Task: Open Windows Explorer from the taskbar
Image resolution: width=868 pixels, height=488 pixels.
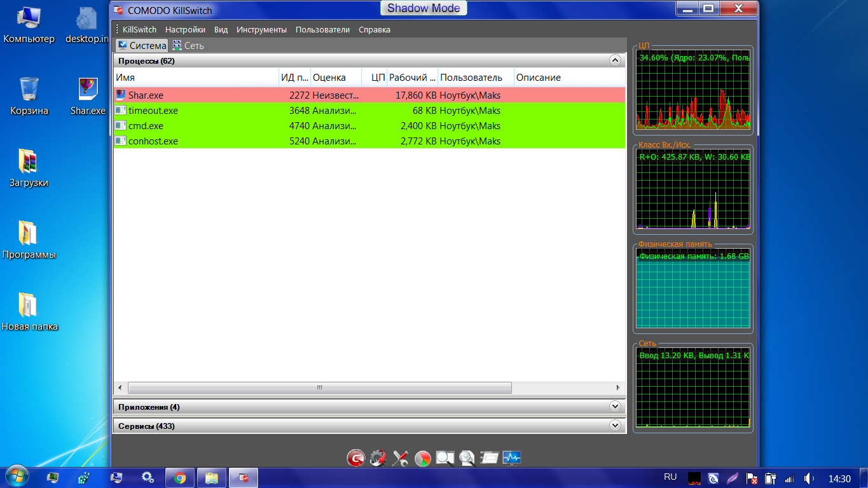Action: tap(212, 477)
